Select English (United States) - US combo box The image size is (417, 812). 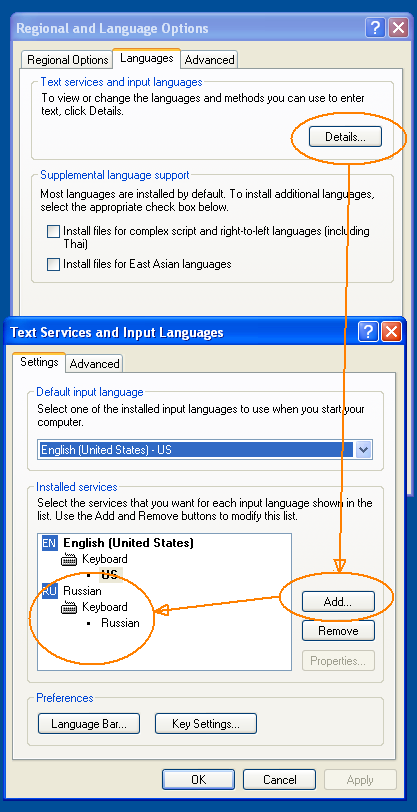205,450
